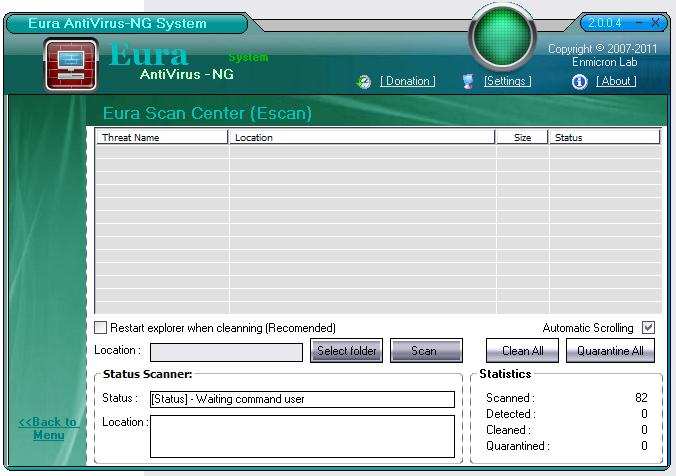The height and width of the screenshot is (476, 676).
Task: Click the 'Detected :' statistics label
Action: coord(511,414)
